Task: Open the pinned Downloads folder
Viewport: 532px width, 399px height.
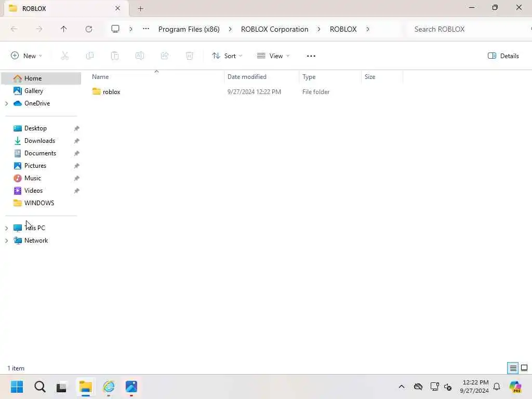Action: [39, 141]
